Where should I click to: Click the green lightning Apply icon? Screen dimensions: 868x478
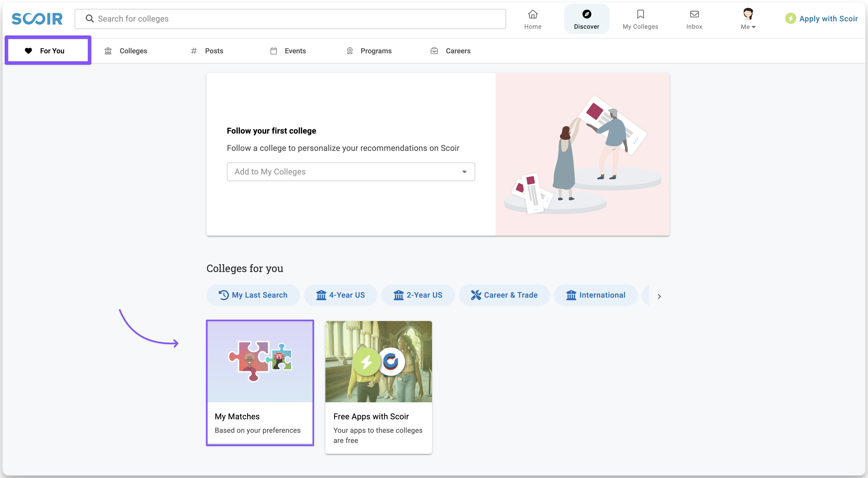coord(791,19)
